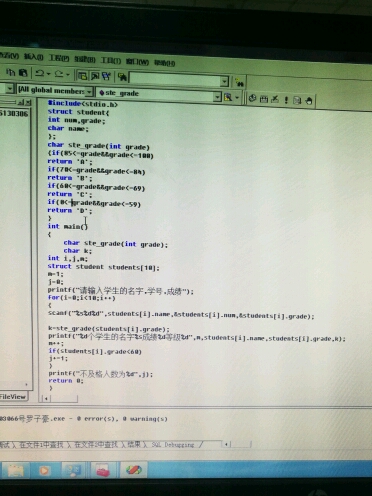The width and height of the screenshot is (372, 496).
Task: Open the ste_grade function dropdown
Action: pyautogui.click(x=217, y=97)
